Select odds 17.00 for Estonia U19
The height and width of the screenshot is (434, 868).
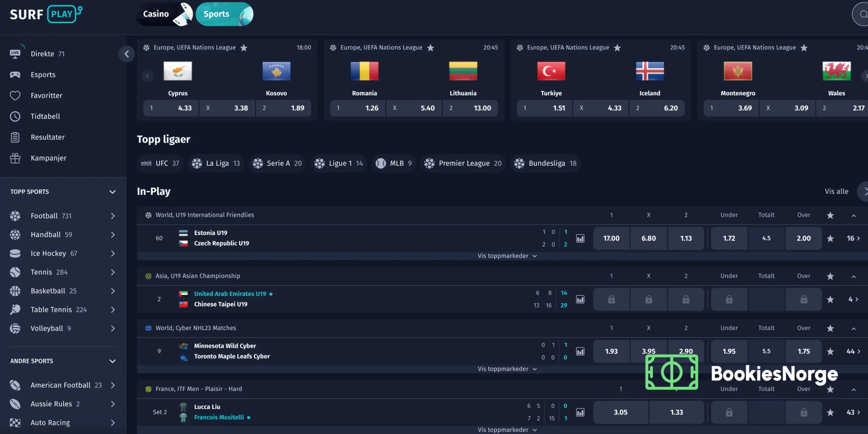point(611,238)
